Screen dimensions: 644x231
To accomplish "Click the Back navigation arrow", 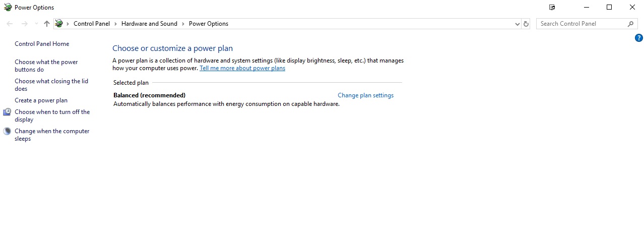I will 10,24.
